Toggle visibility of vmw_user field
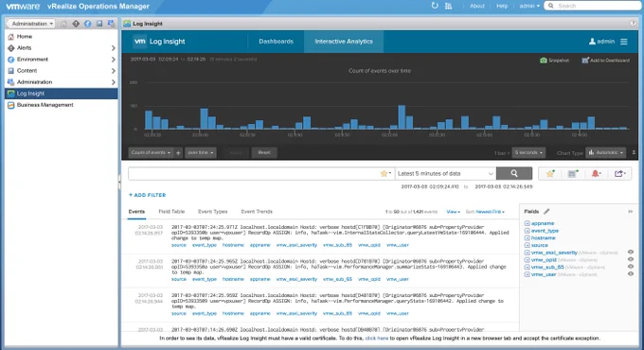Screen dimensions: 644x350 [x=631, y=273]
